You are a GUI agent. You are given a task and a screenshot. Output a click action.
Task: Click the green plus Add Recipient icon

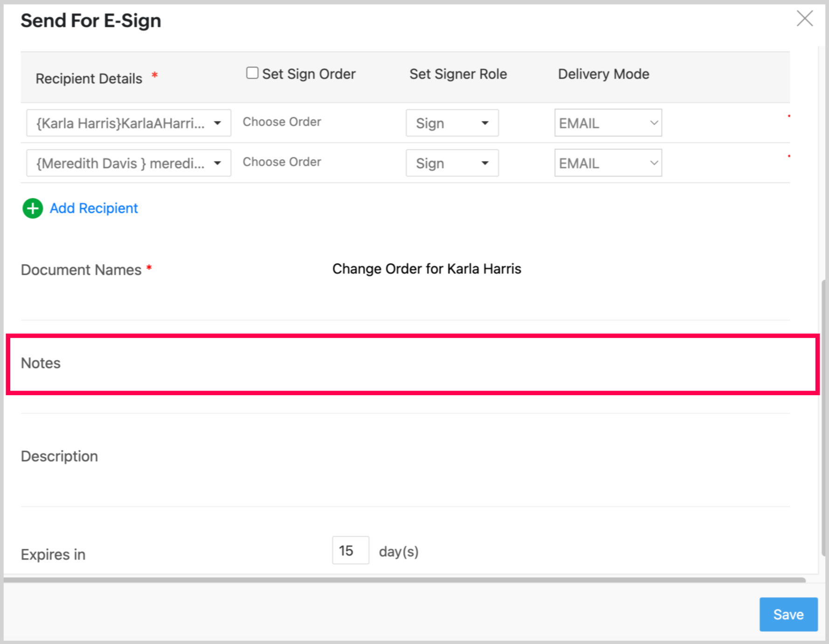33,208
